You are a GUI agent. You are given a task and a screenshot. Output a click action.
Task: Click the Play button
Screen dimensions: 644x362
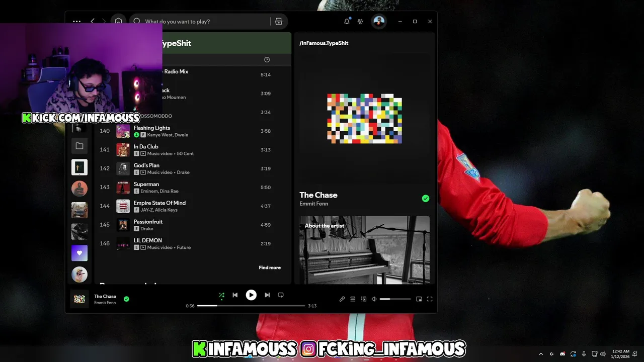click(x=251, y=295)
